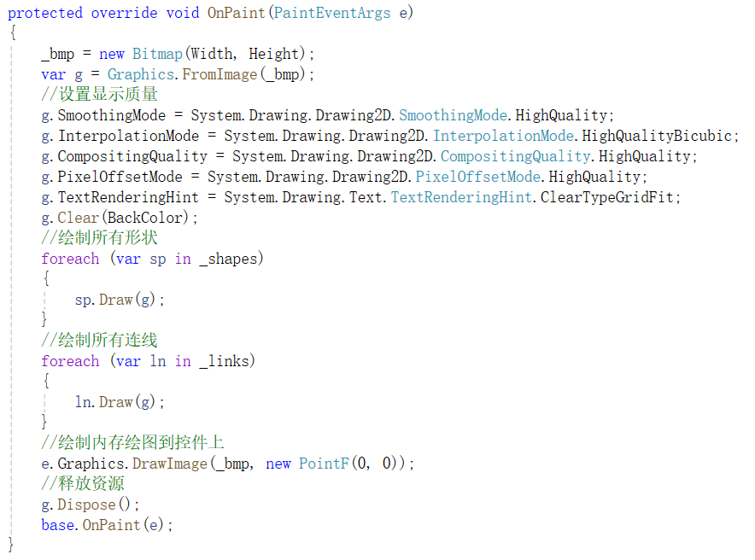This screenshot has height=560, width=755.
Task: Click the Bitmap class name
Action: click(157, 54)
